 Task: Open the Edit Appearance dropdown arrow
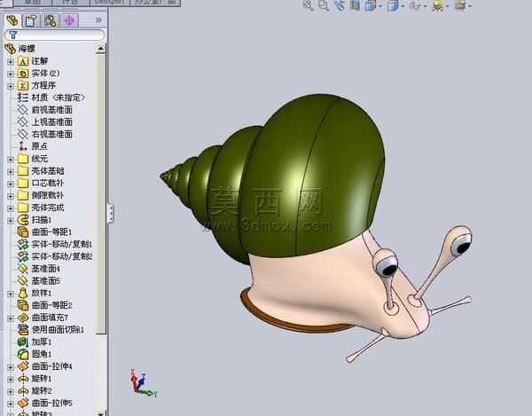click(448, 6)
